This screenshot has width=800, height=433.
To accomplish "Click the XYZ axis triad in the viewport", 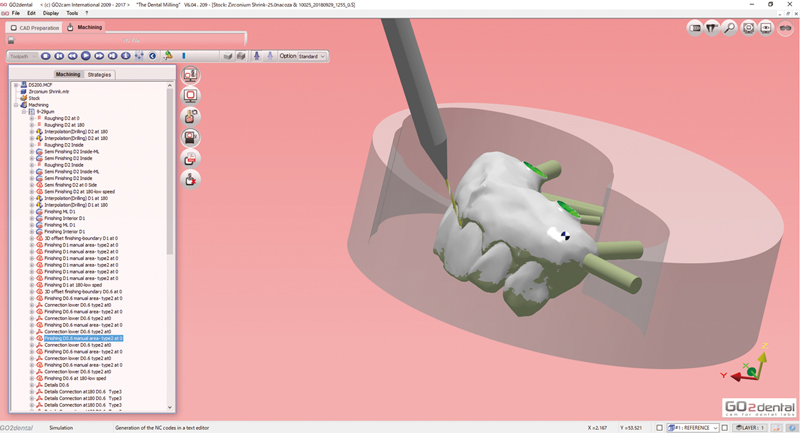I will pos(746,364).
